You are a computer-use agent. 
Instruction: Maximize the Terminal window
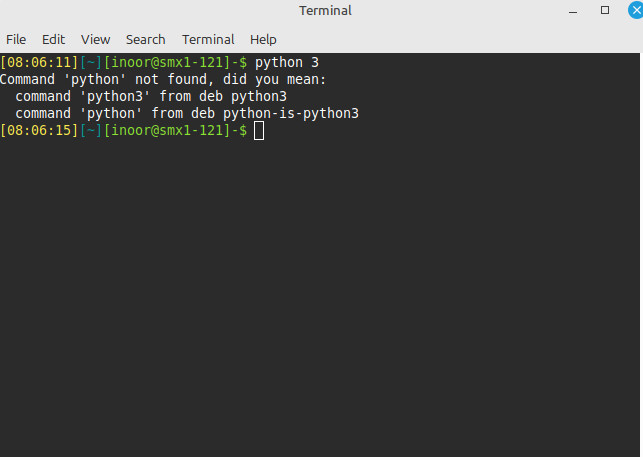click(605, 10)
